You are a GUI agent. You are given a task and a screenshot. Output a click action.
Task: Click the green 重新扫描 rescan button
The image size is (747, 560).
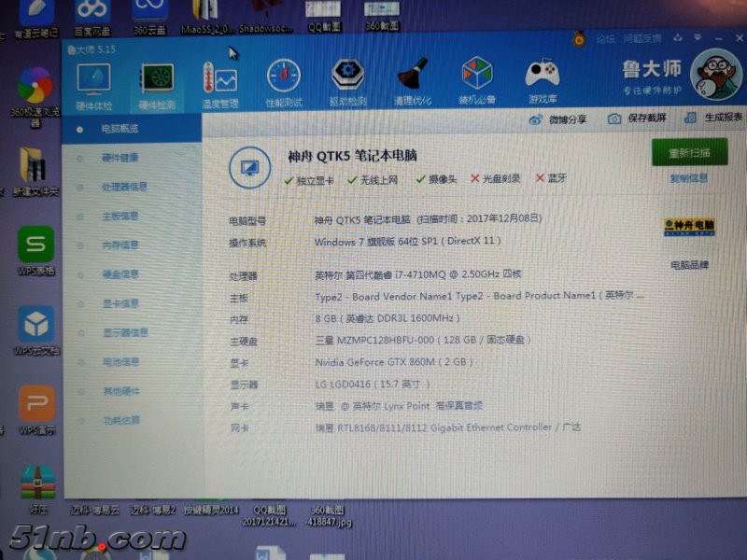[689, 152]
